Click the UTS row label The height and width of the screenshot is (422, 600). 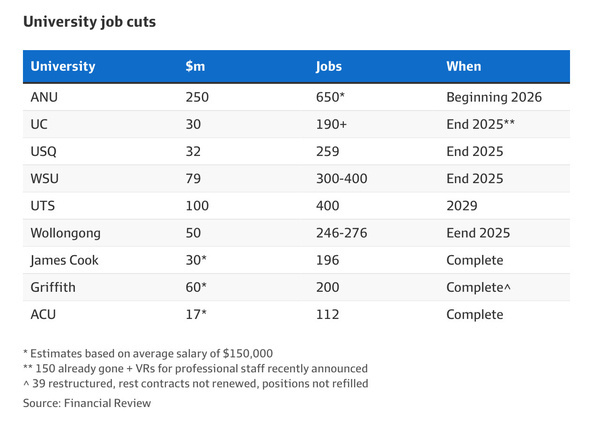tap(45, 206)
